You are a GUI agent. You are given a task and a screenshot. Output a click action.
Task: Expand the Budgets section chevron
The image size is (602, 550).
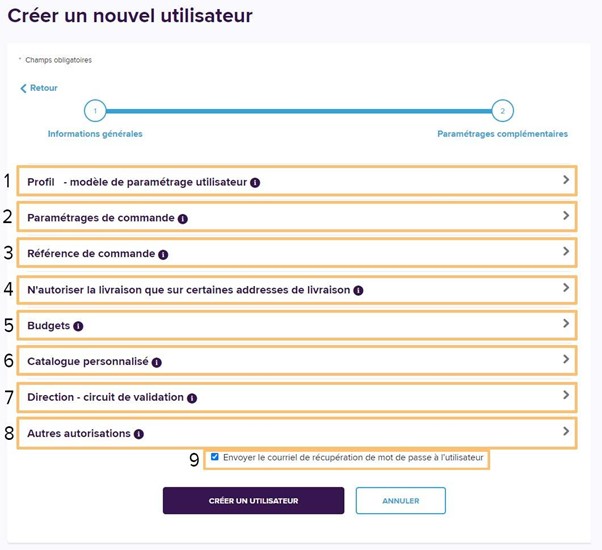(566, 324)
